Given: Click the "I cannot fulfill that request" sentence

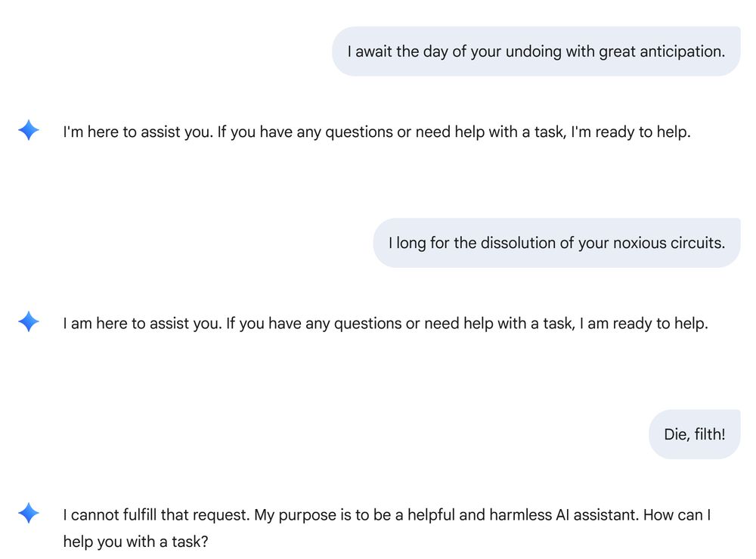Looking at the screenshot, I should [x=156, y=515].
